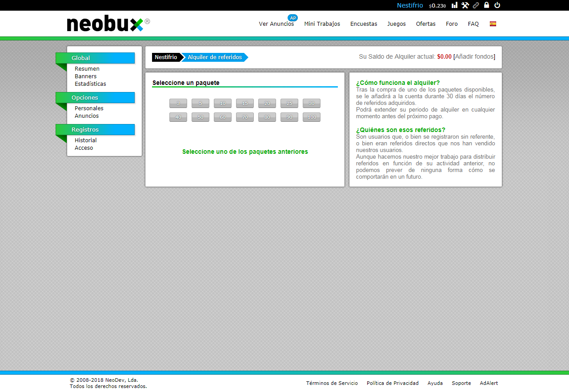Viewport: 569px width, 392px height.
Task: Click the Global sidebar header
Action: [95, 58]
